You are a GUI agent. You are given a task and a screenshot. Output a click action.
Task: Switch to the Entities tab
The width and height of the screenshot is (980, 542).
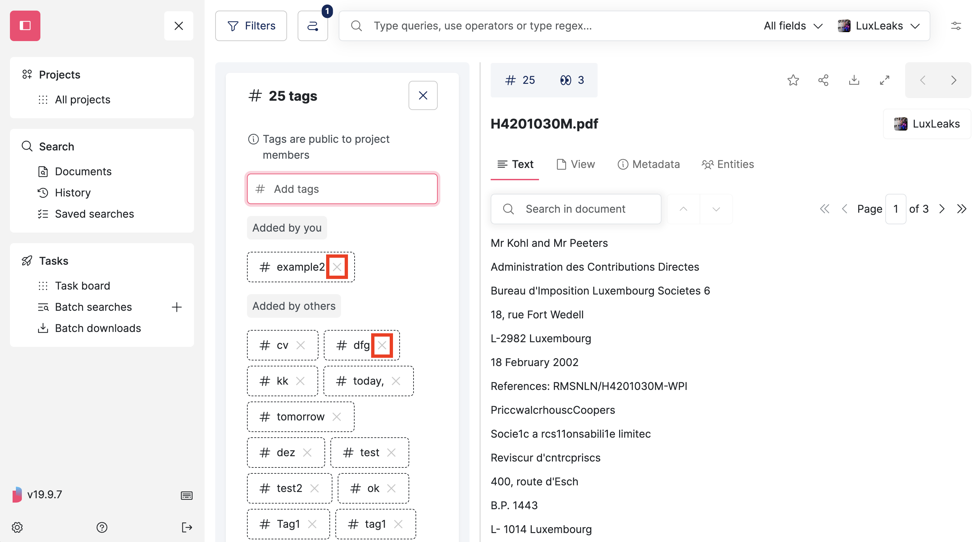[728, 164]
